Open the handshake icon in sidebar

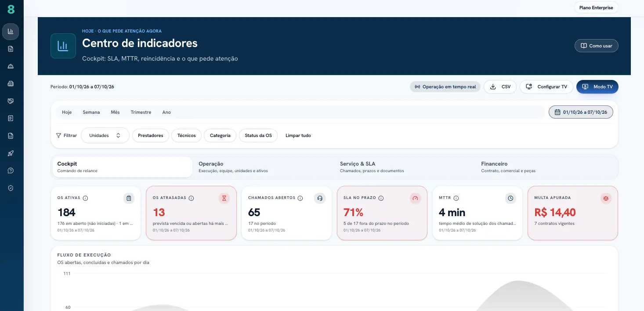coord(11,101)
